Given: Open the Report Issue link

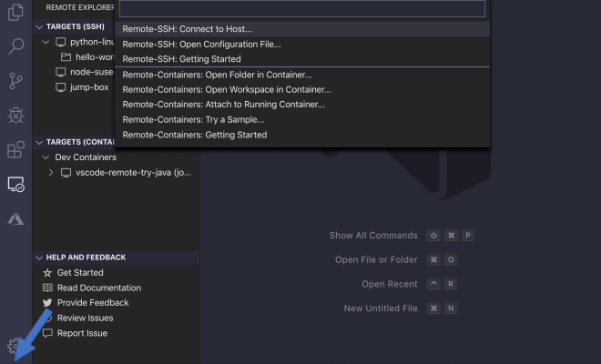Looking at the screenshot, I should point(82,333).
